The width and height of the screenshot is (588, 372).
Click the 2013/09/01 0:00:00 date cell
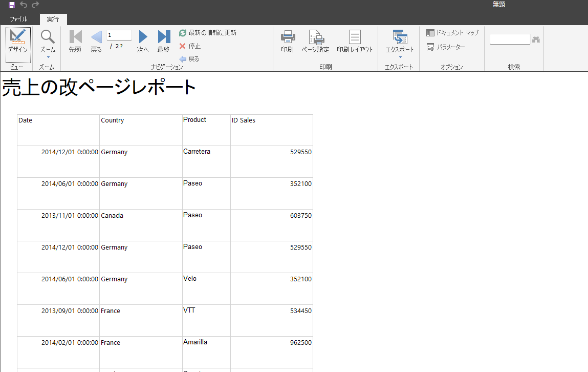click(58, 320)
